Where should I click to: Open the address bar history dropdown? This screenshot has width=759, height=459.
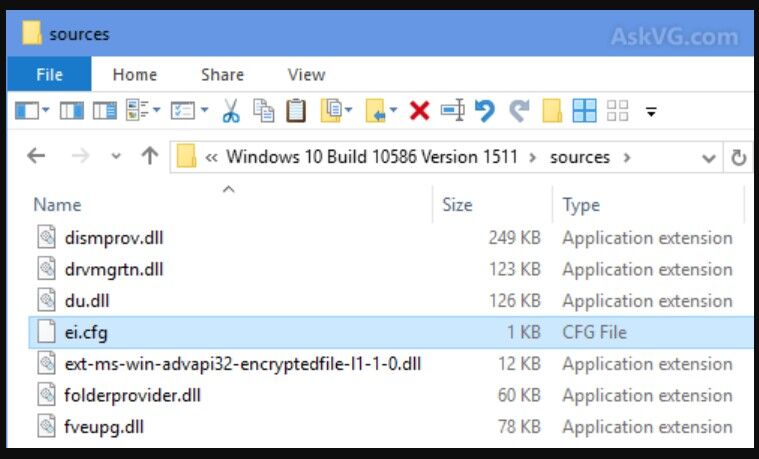[708, 158]
